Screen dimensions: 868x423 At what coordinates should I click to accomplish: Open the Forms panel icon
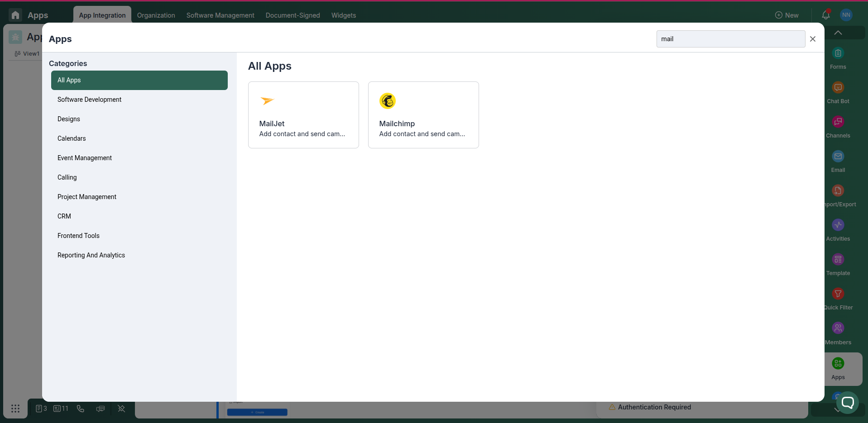click(x=838, y=53)
